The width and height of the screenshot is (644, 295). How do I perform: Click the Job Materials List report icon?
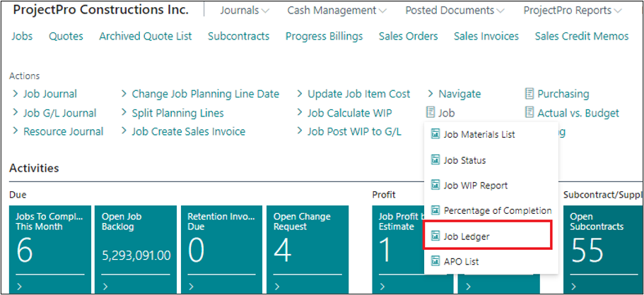[435, 135]
